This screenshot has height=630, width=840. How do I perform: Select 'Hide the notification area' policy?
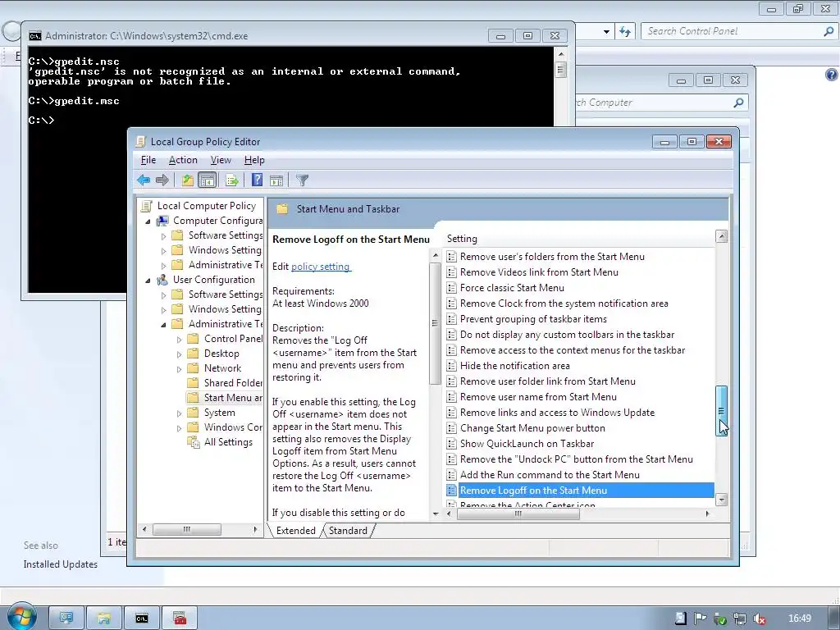[x=515, y=366]
